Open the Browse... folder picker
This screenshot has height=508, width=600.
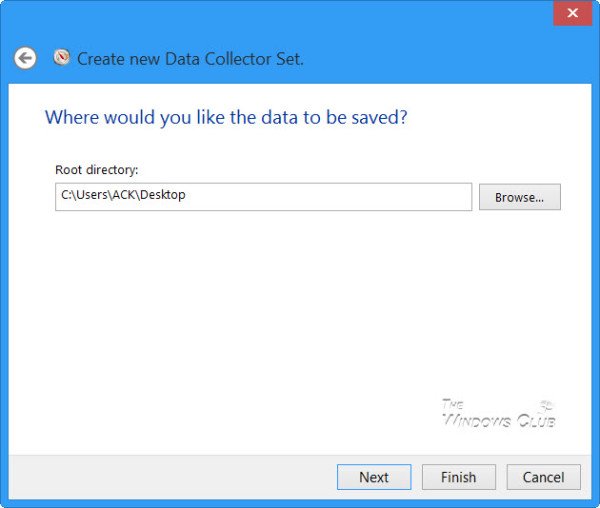click(519, 197)
